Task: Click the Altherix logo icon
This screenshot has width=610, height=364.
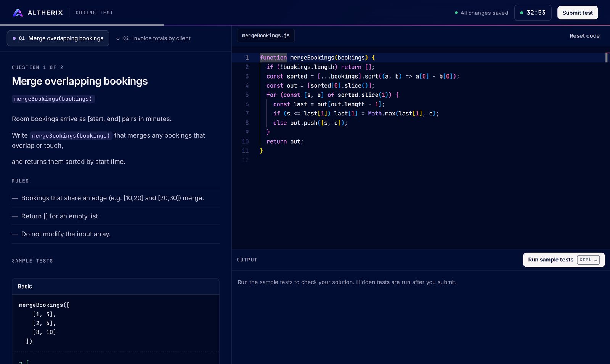Action: (18, 13)
